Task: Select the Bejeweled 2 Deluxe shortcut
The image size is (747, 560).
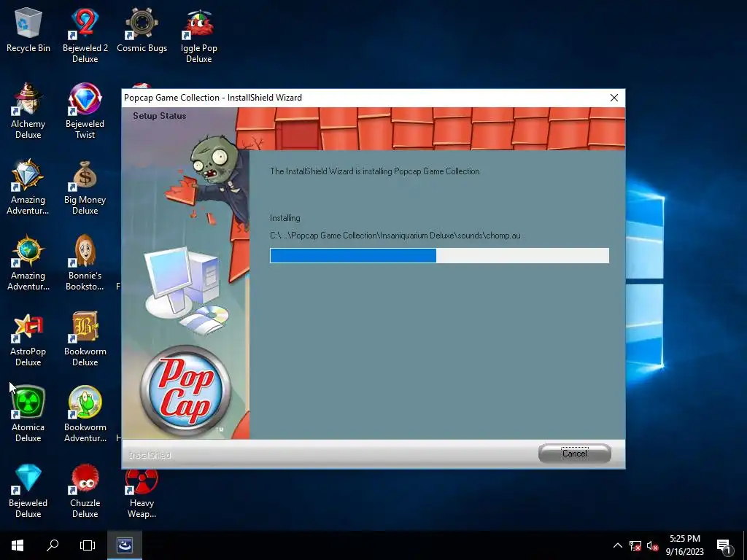Action: [85, 36]
